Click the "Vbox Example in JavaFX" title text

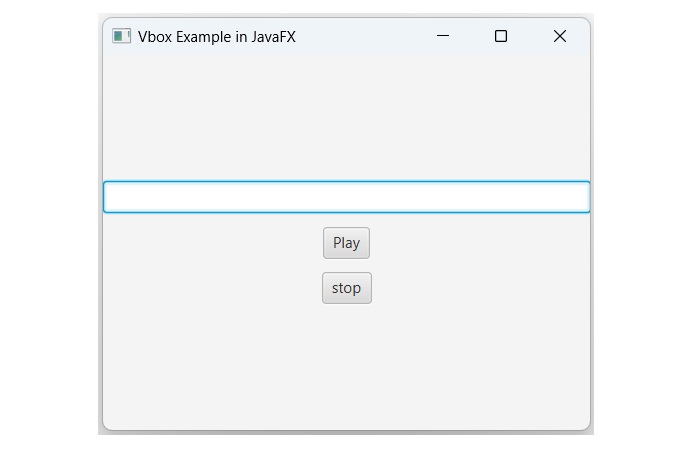pyautogui.click(x=217, y=37)
